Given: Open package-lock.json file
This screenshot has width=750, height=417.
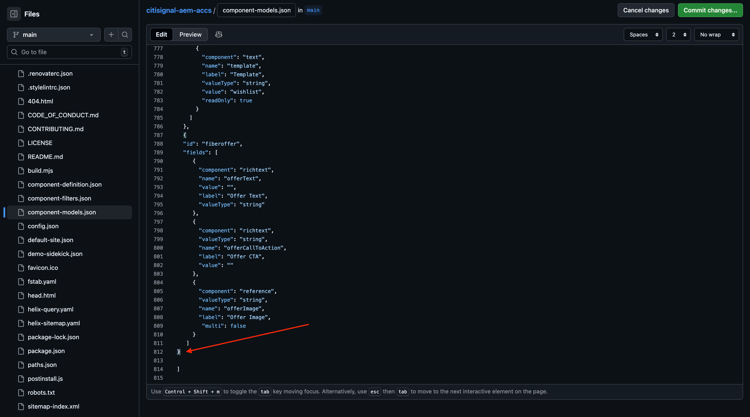Looking at the screenshot, I should click(53, 337).
